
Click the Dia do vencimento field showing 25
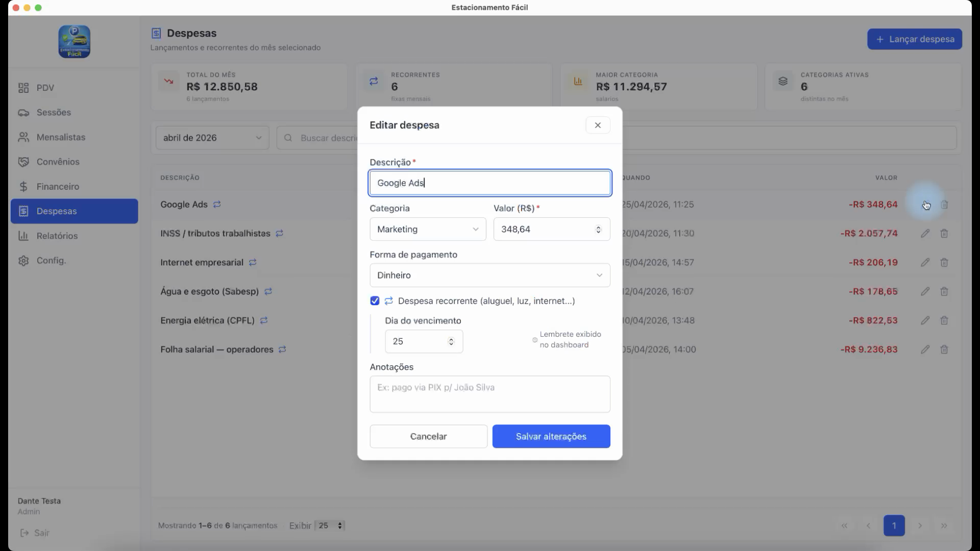(424, 341)
